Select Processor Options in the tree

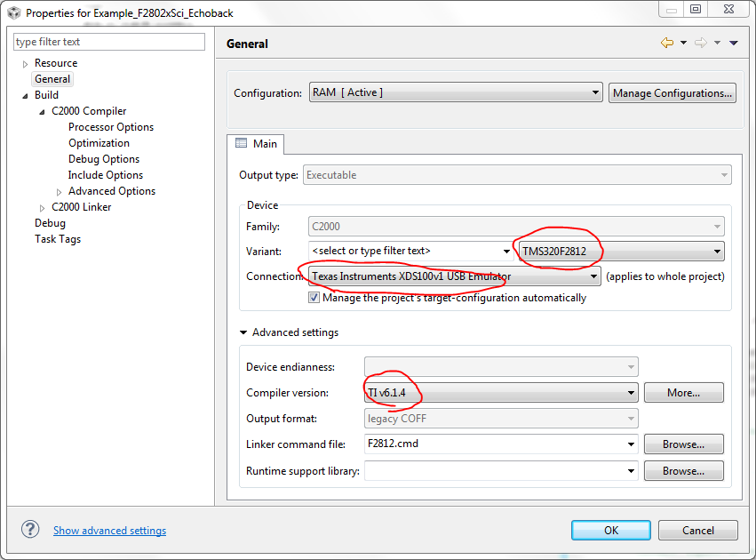point(111,127)
